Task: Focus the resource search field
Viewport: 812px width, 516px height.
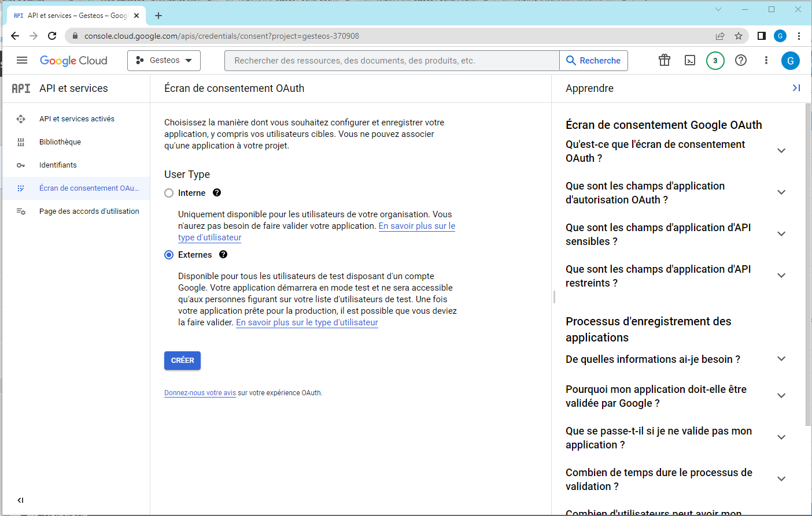Action: coord(392,61)
